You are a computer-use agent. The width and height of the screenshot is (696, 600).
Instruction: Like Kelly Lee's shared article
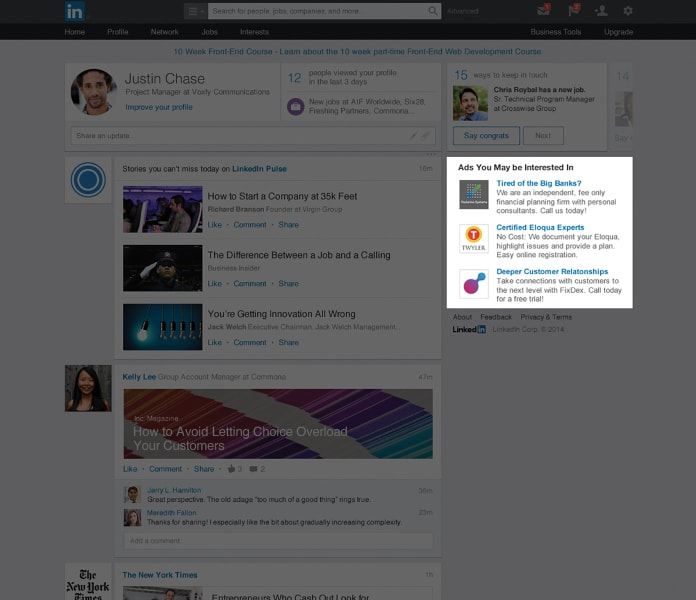[x=130, y=469]
